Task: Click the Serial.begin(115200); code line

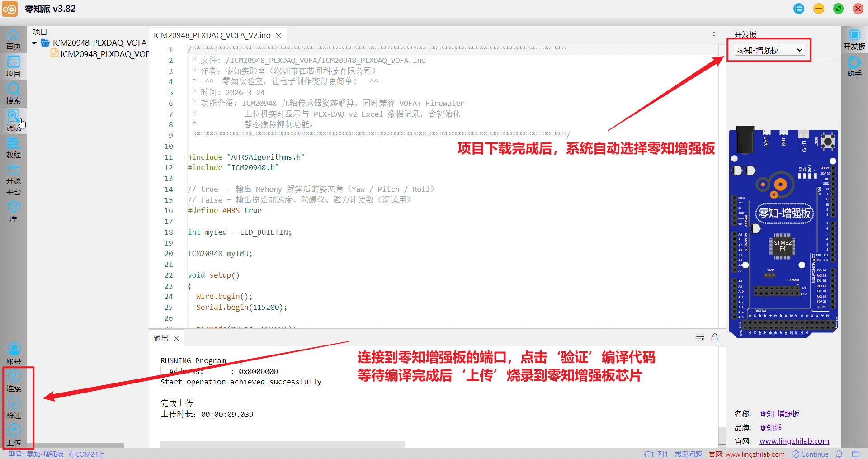Action: (241, 308)
